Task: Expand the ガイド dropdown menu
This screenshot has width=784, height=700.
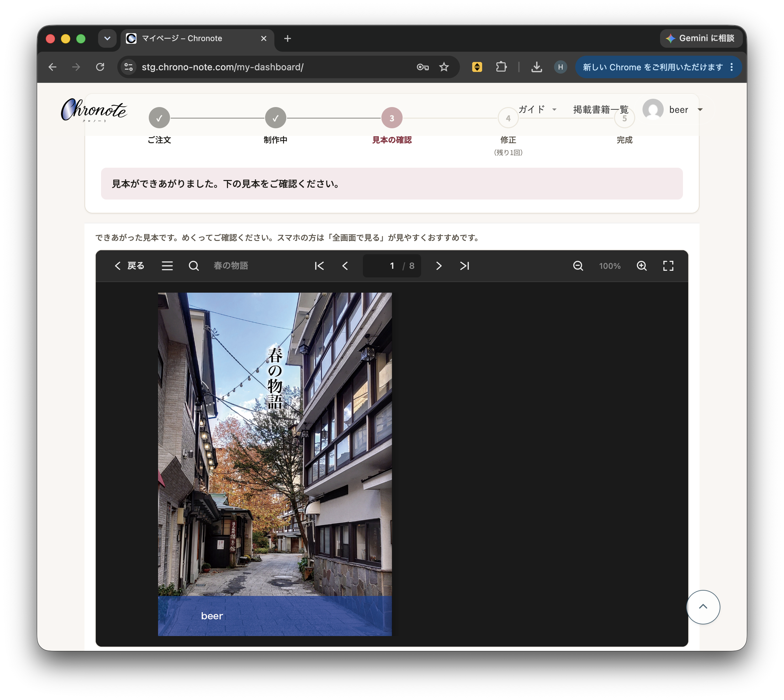Action: pos(537,110)
